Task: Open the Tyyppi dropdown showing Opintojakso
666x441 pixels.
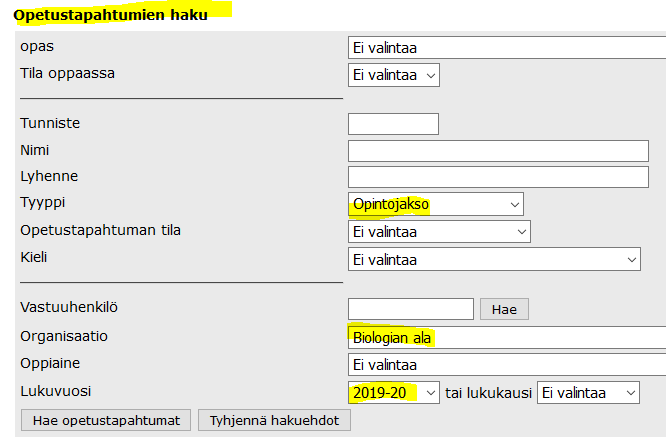Action: click(435, 204)
